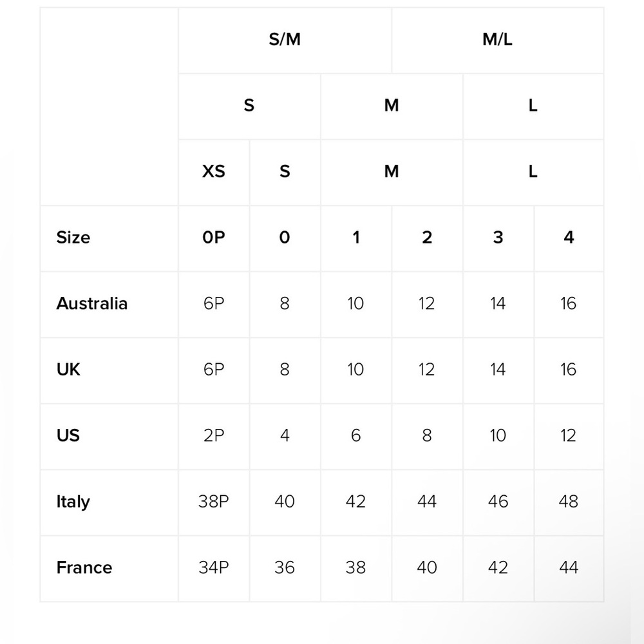This screenshot has width=644, height=644.
Task: Select Italy 38P cell
Action: [x=214, y=502]
